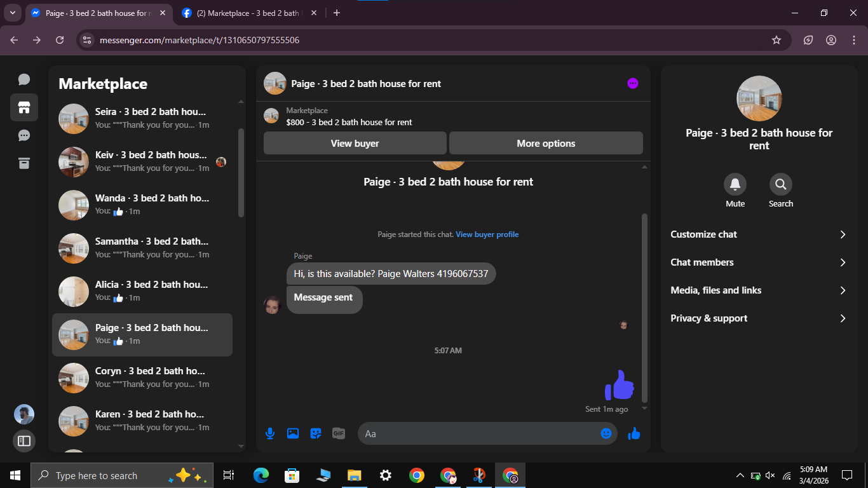
Task: Open File Explorer from taskbar
Action: [x=354, y=475]
